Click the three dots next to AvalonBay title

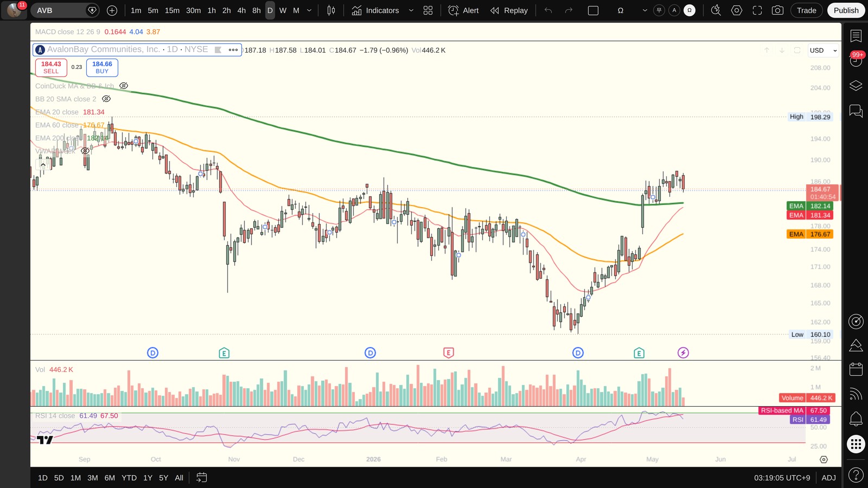(233, 50)
